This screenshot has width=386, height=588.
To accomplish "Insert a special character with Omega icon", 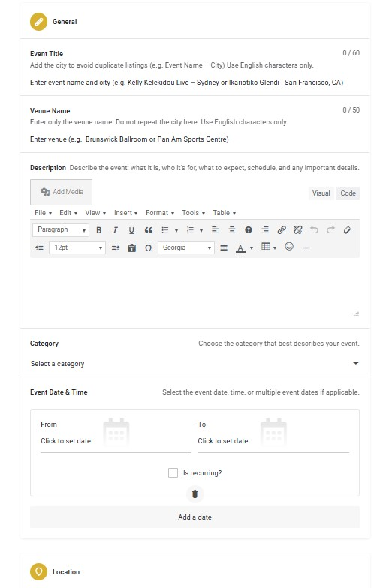I will pos(149,247).
